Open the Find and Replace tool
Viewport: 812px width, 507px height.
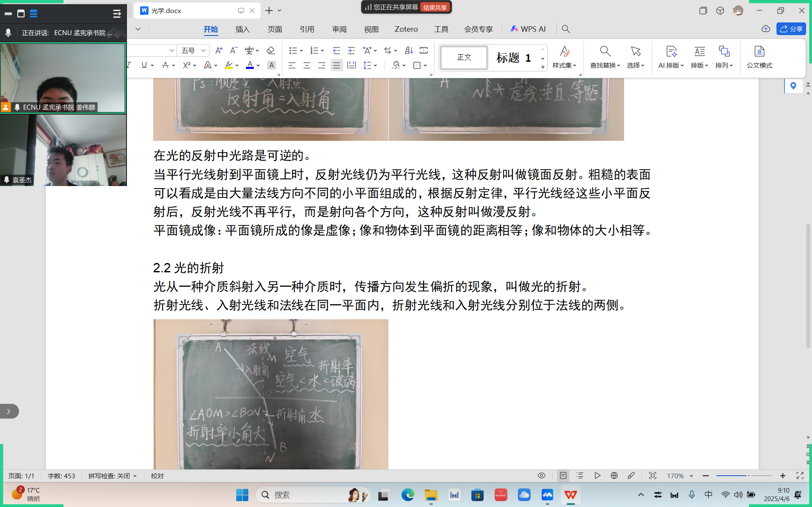point(605,57)
